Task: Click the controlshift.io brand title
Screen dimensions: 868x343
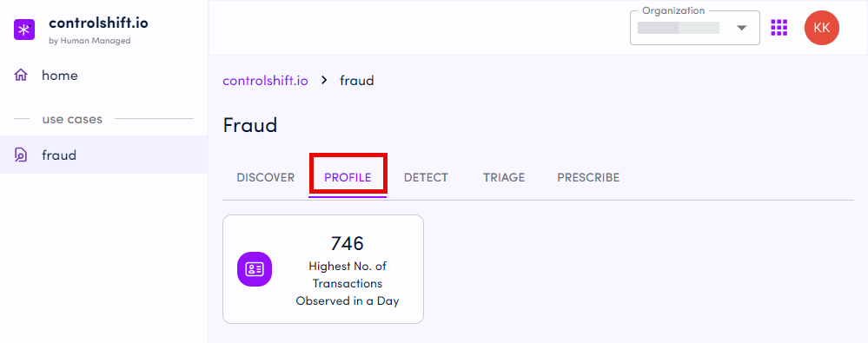Action: click(98, 23)
